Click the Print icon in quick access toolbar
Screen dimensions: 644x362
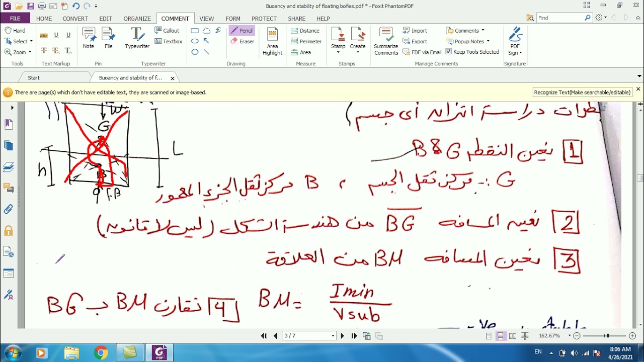click(x=42, y=6)
